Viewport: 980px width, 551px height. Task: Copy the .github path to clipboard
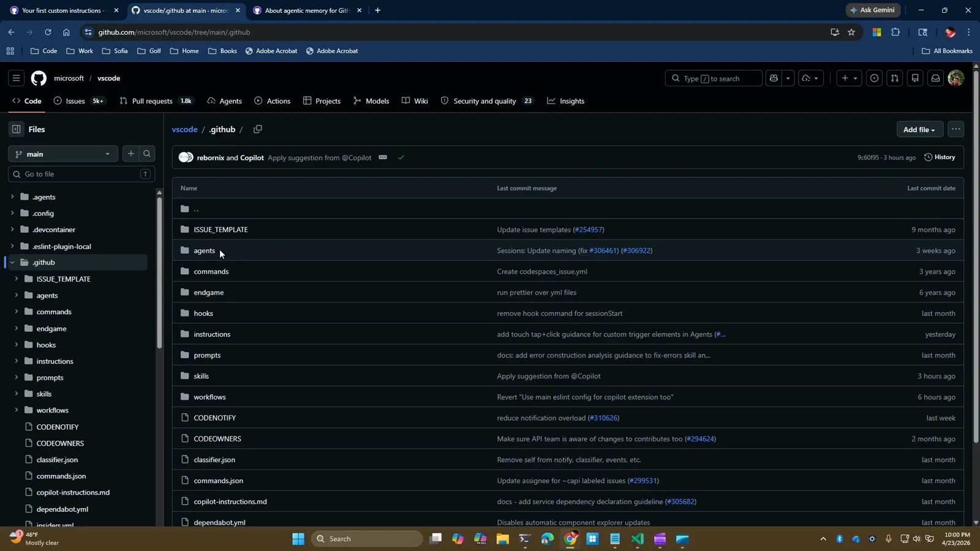(x=258, y=129)
